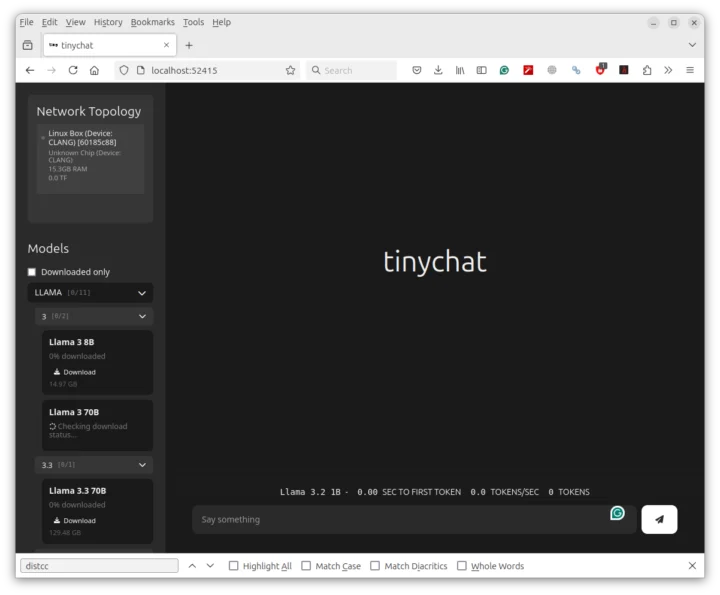
Task: Open the red shield extension with badge
Action: pos(601,69)
